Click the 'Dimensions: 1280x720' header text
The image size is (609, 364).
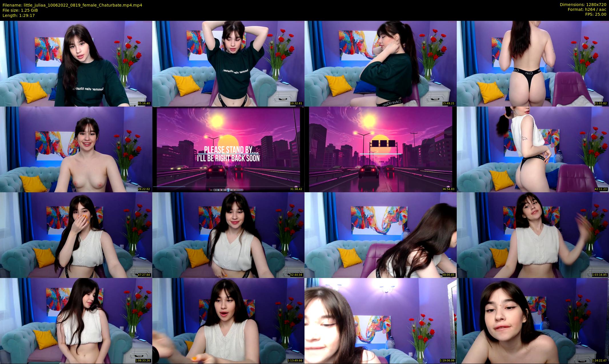(x=583, y=5)
